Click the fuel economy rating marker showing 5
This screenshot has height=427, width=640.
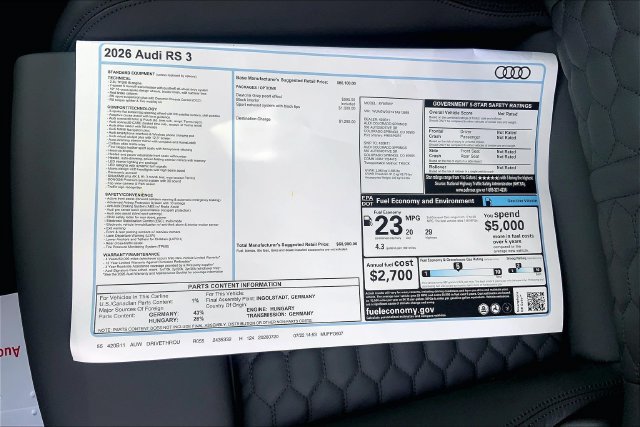point(457,267)
